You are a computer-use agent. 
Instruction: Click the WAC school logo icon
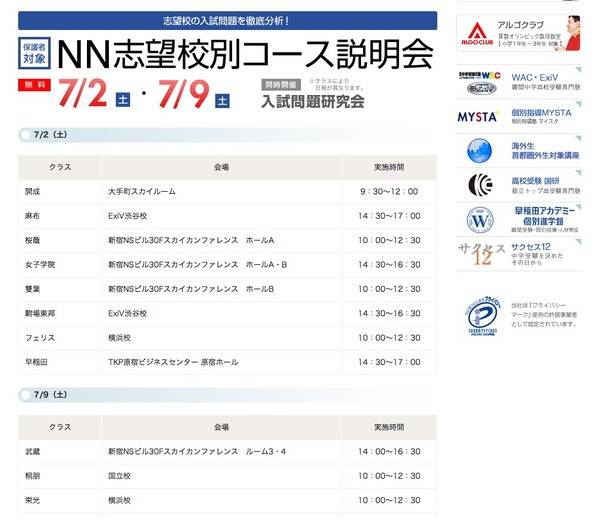tap(480, 82)
